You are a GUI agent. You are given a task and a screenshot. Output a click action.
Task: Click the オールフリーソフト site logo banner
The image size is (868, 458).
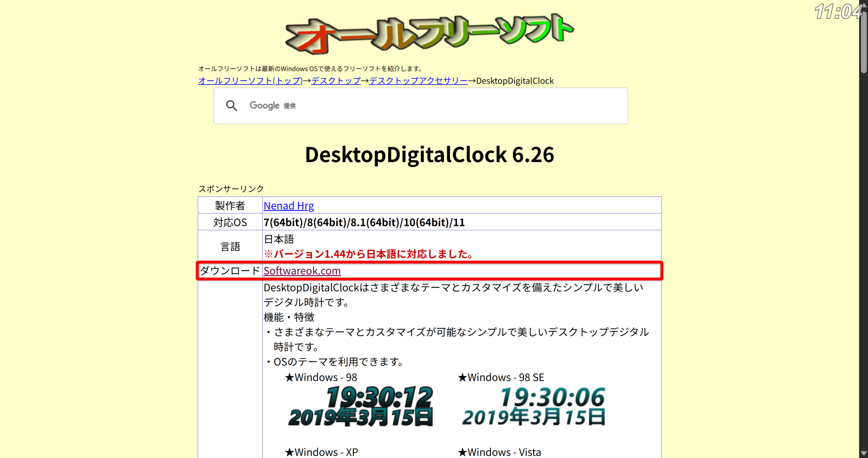tap(429, 34)
